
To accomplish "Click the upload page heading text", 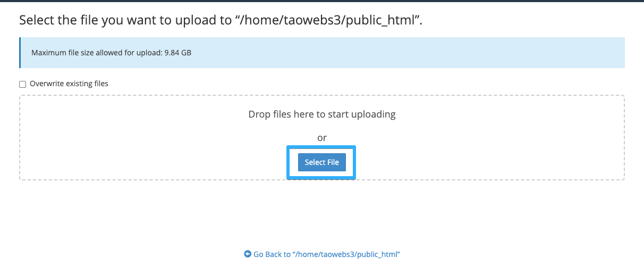I will tap(224, 21).
